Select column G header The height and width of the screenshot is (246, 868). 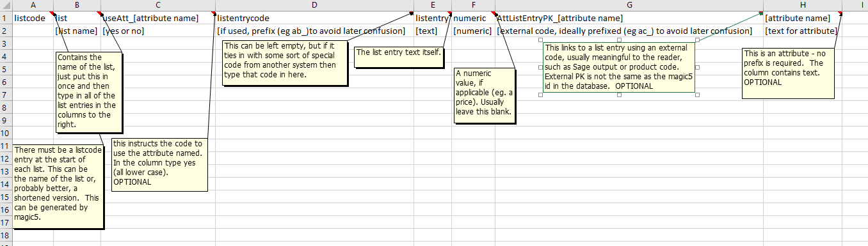click(x=629, y=5)
